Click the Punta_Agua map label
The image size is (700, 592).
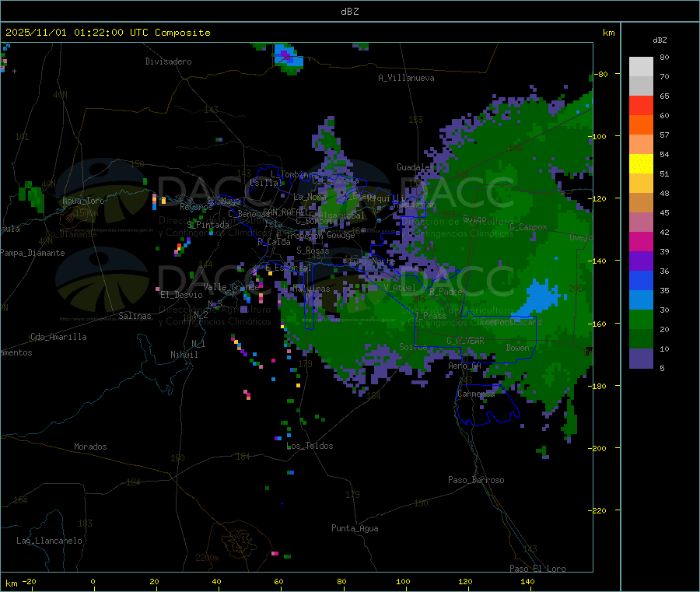[355, 528]
